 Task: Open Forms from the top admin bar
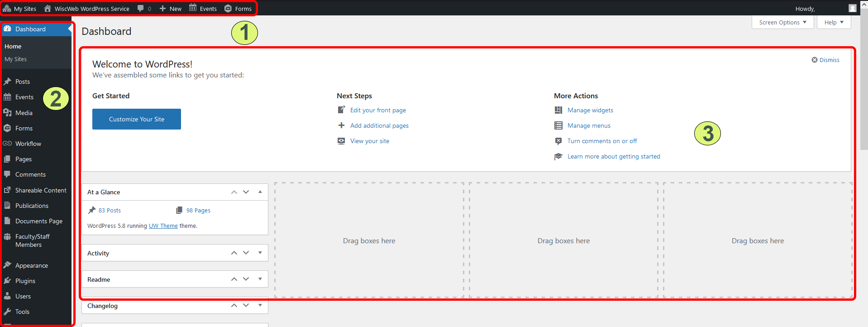(238, 9)
